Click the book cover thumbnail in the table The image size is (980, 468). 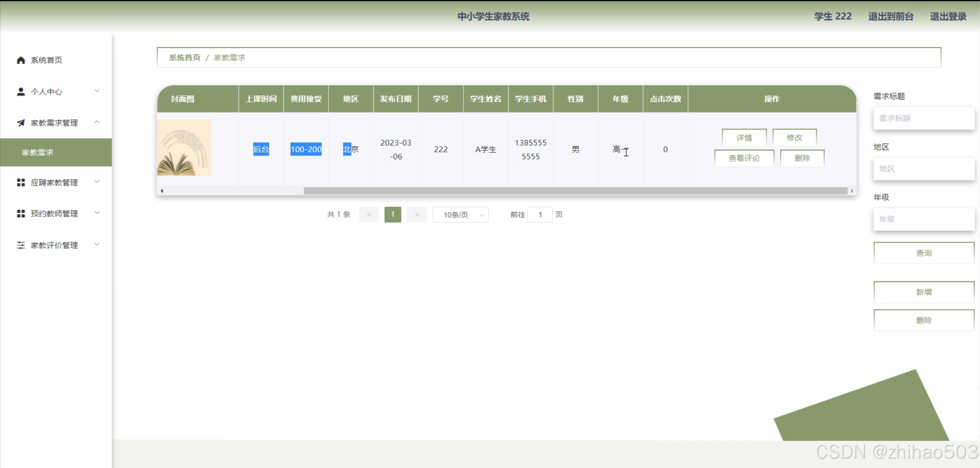(x=184, y=148)
